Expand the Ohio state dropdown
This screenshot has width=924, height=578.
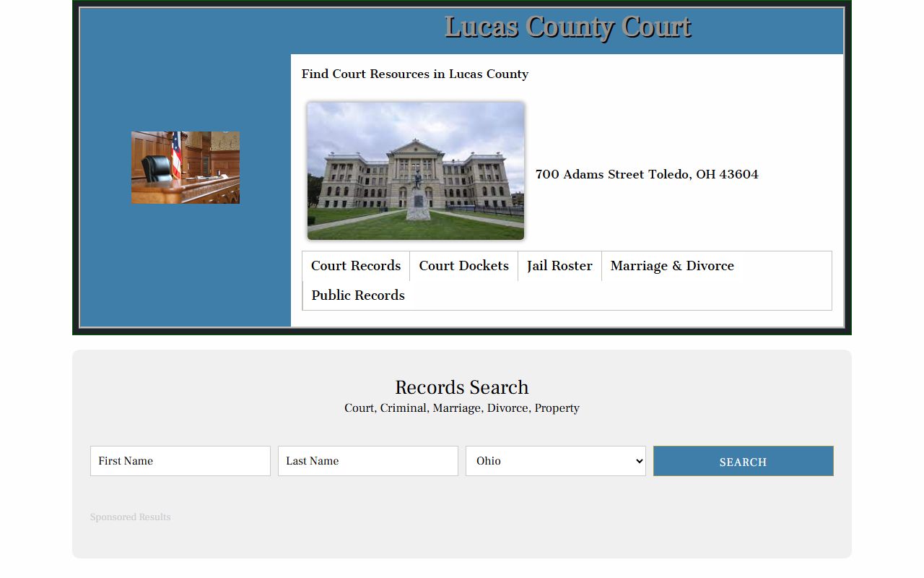(556, 461)
